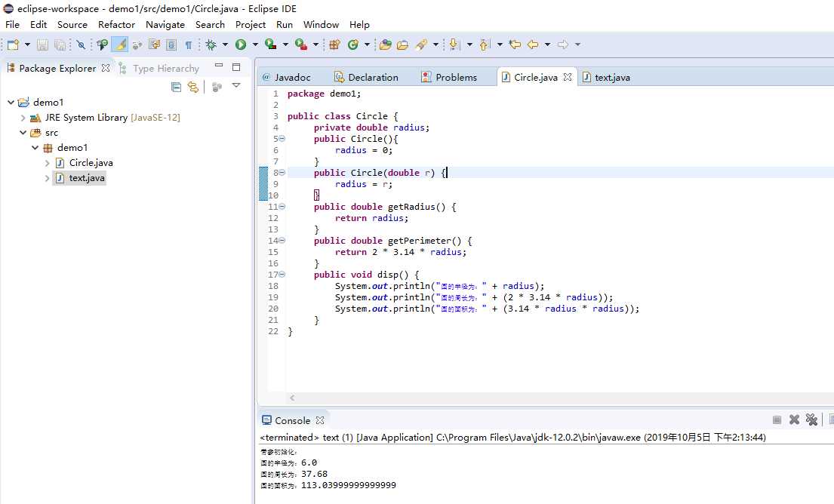
Task: Fold getPerimeter method at line 14
Action: 282,240
